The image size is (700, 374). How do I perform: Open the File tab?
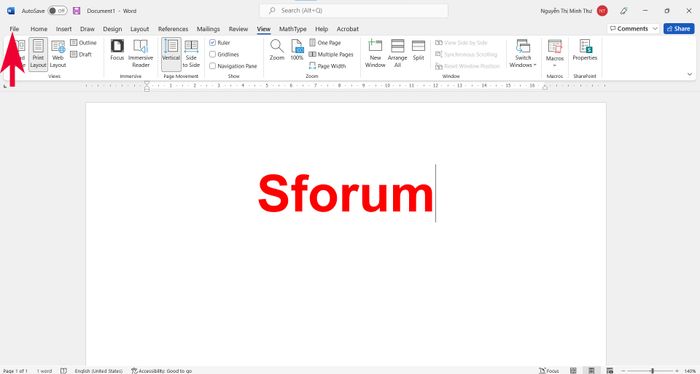pyautogui.click(x=14, y=29)
